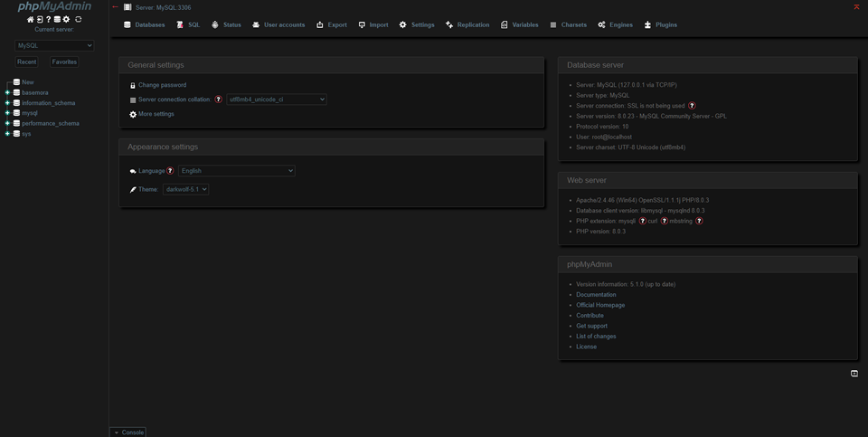Click the help icon beside Server connection collation
The image size is (868, 437).
click(x=218, y=100)
